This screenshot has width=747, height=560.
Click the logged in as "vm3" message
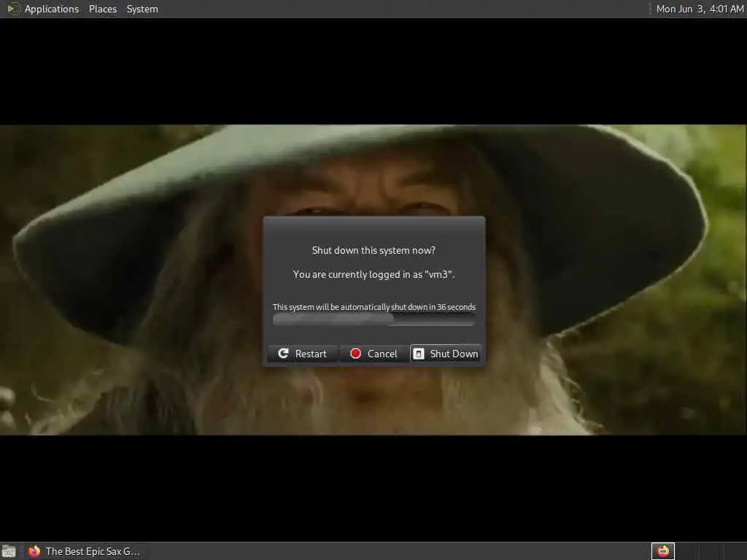373,274
